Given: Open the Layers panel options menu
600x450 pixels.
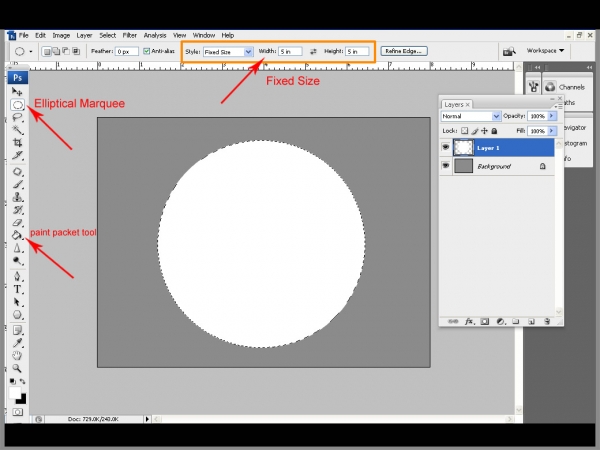Looking at the screenshot, I should [557, 106].
